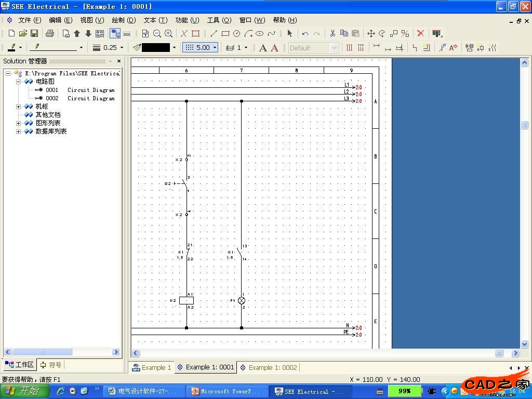Click the Print icon in toolbar

49,33
